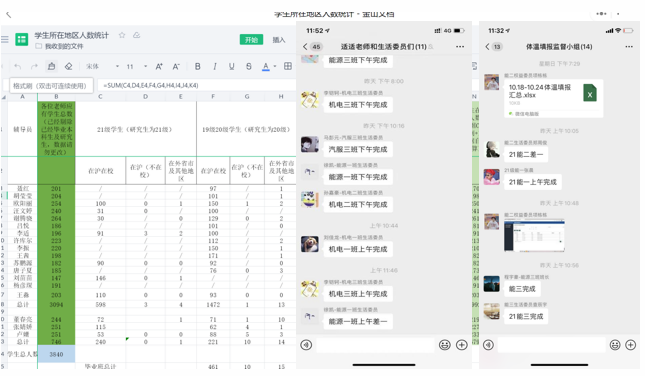
Task: Select the format painter brush icon
Action: [51, 66]
